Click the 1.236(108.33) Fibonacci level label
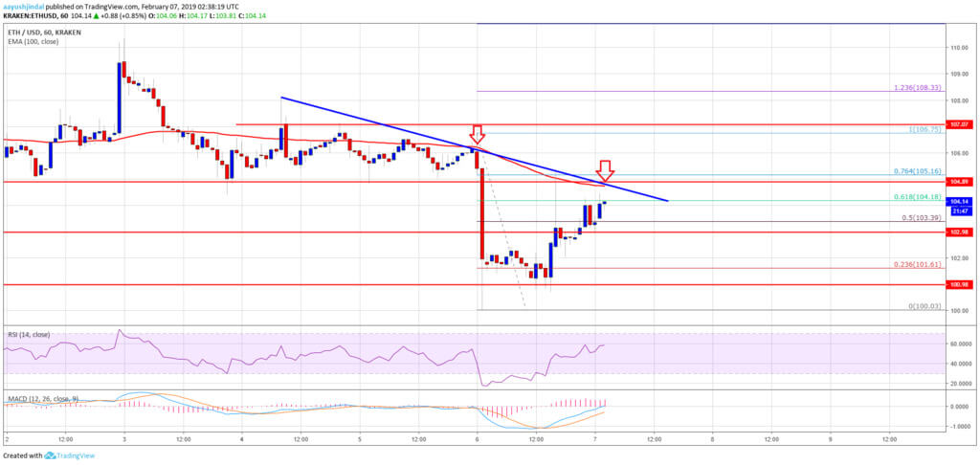The image size is (980, 465). 920,87
